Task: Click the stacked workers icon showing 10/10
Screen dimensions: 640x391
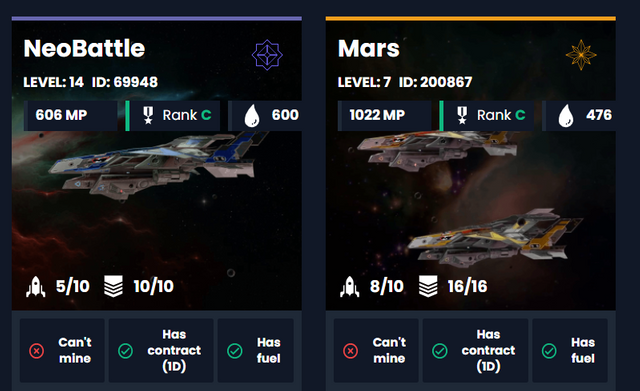Action: pyautogui.click(x=113, y=286)
